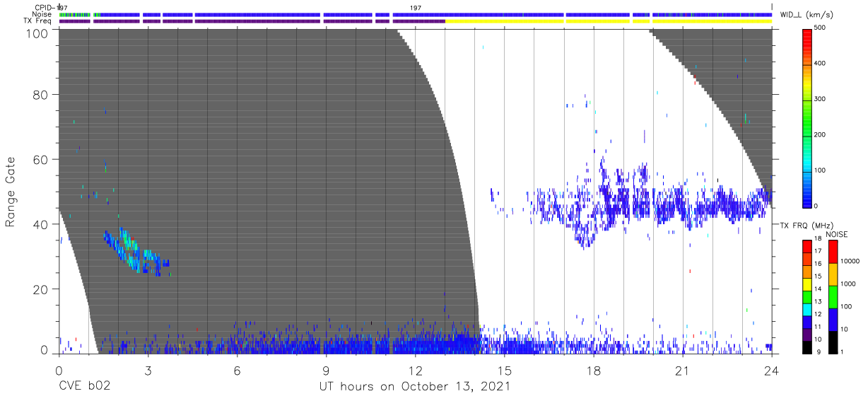Click the "TX Freq" row label at top left
This screenshot has width=868, height=401.
coord(40,21)
